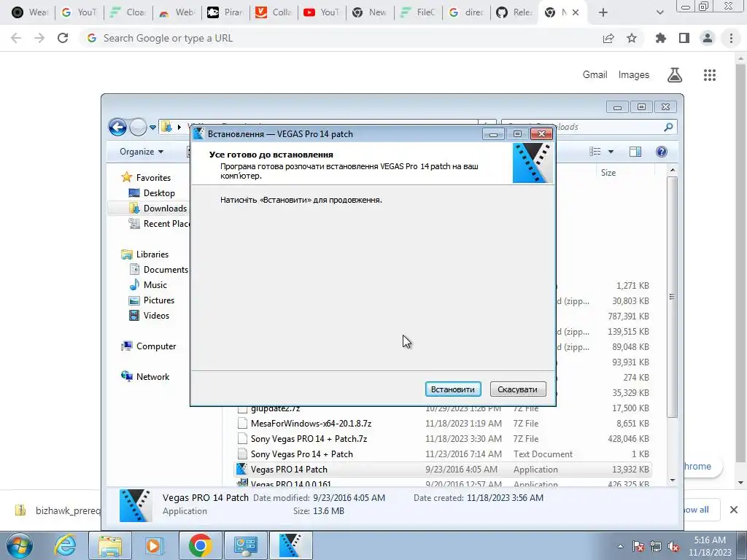This screenshot has width=747, height=560.
Task: Open Explorer help icon
Action: point(661,152)
